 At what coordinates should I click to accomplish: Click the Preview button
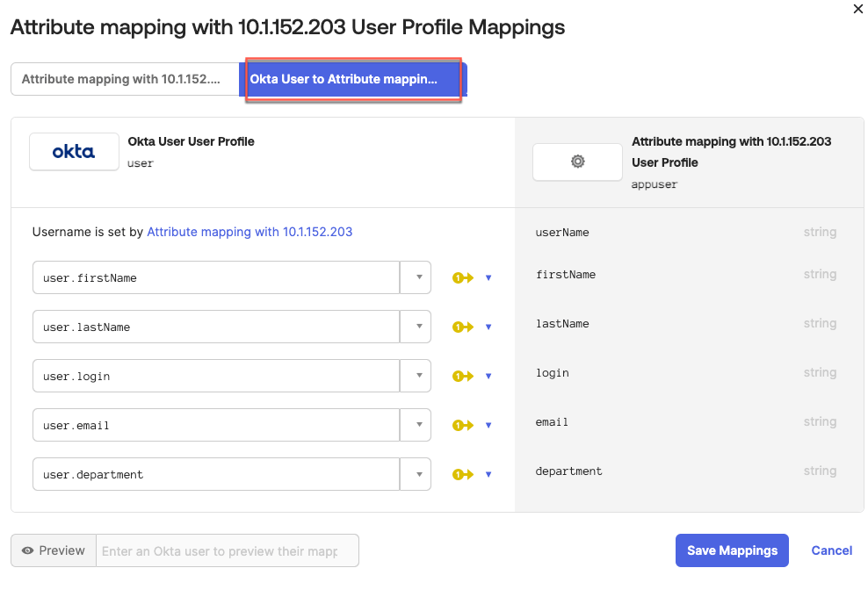(x=54, y=550)
